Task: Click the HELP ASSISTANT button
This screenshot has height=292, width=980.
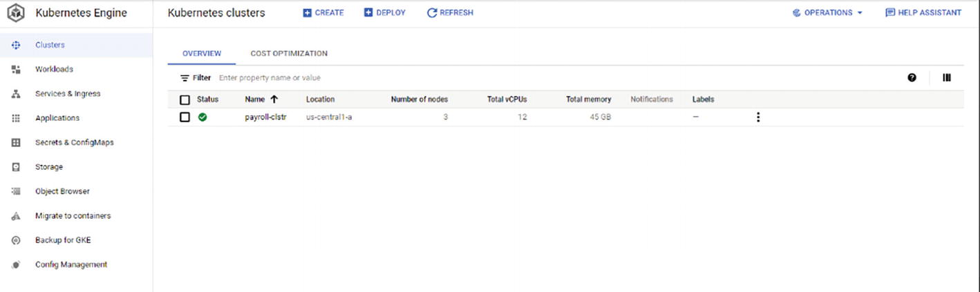Action: pyautogui.click(x=923, y=12)
